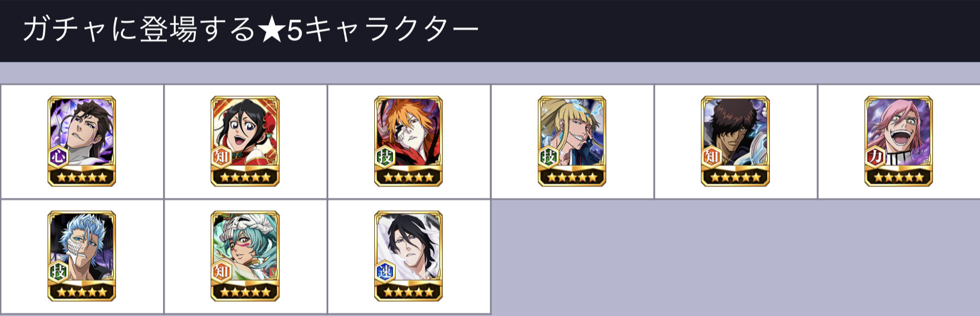980x316 pixels.
Task: Click the ガチャに登場する★5キャラクター header
Action: tap(251, 30)
